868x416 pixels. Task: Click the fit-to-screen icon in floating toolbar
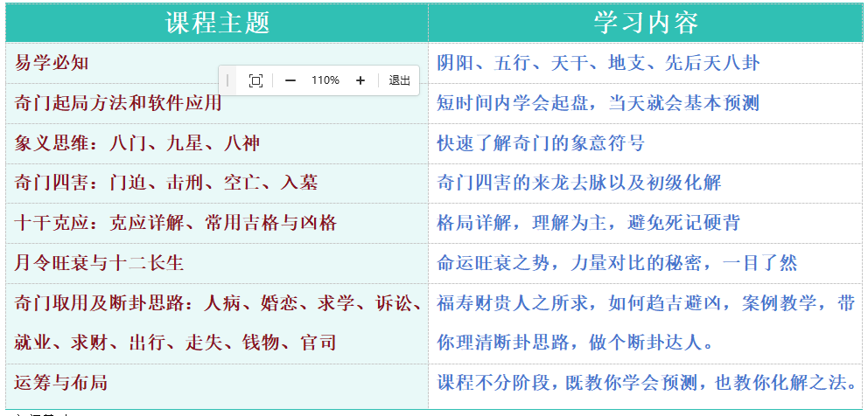(x=255, y=80)
